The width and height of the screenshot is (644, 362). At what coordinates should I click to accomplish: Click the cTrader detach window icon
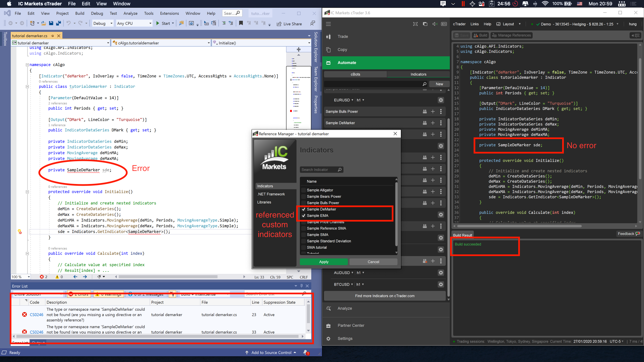(x=425, y=24)
